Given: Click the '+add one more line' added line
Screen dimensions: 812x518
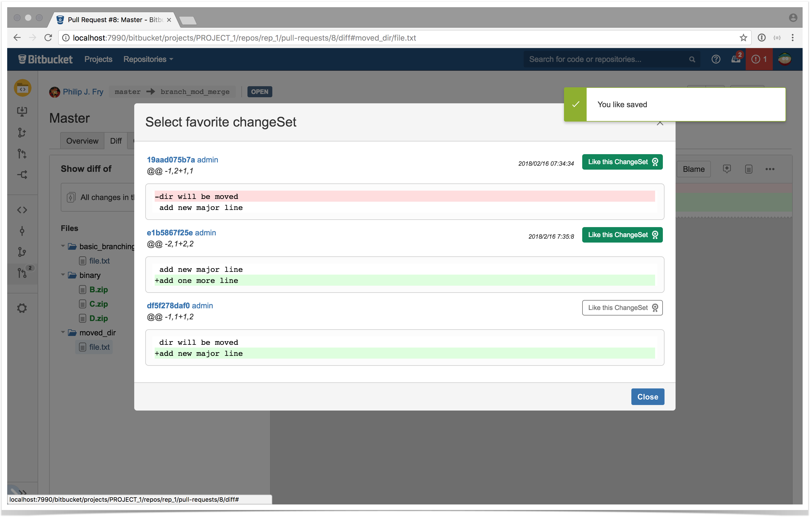Looking at the screenshot, I should [405, 281].
